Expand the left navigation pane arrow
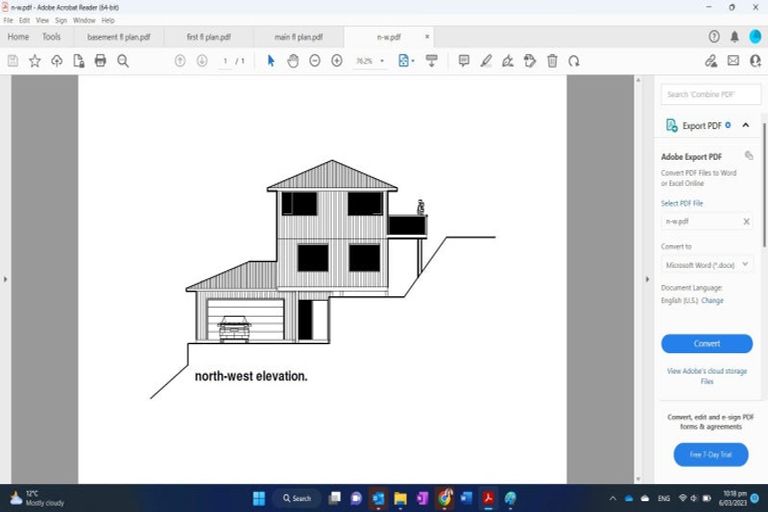Screen dimensions: 768x512 tap(5, 278)
